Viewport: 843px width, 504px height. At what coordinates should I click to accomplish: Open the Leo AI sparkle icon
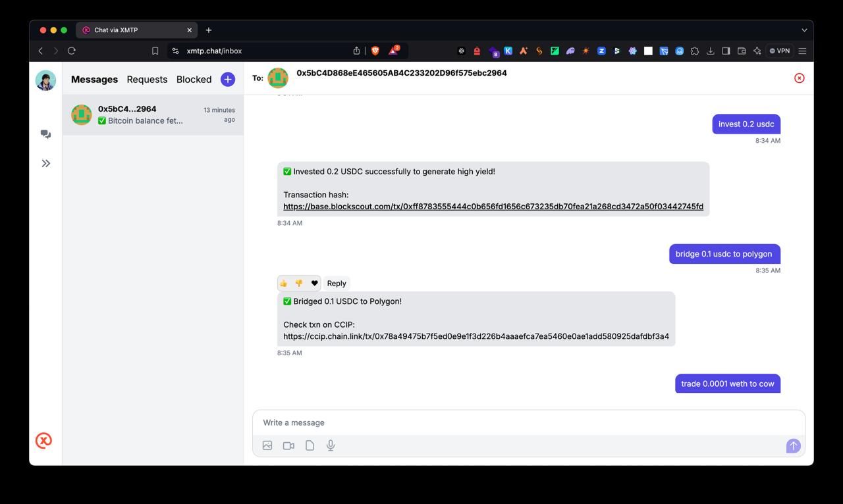[757, 51]
